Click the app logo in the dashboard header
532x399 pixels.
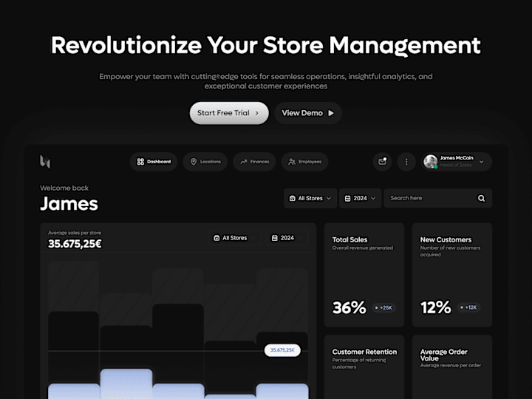pos(45,162)
